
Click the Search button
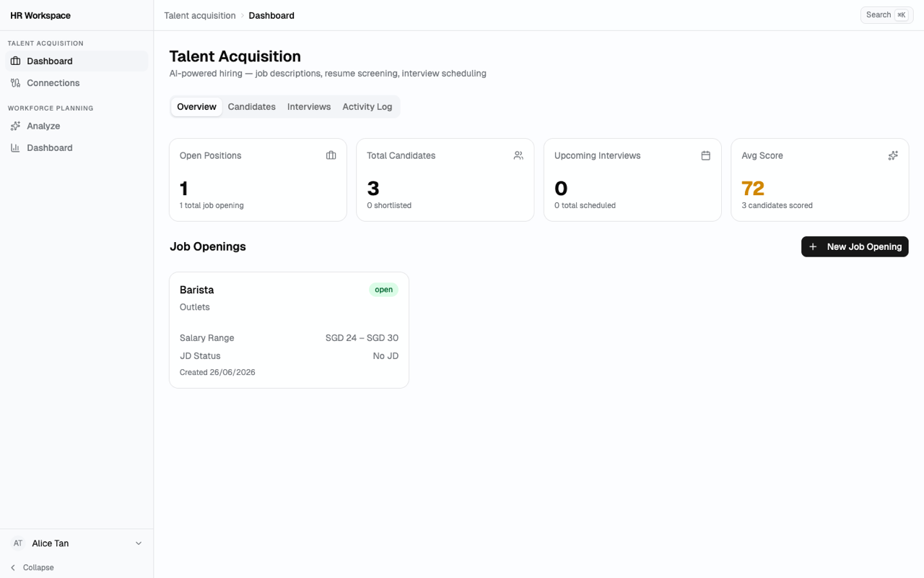pyautogui.click(x=887, y=15)
